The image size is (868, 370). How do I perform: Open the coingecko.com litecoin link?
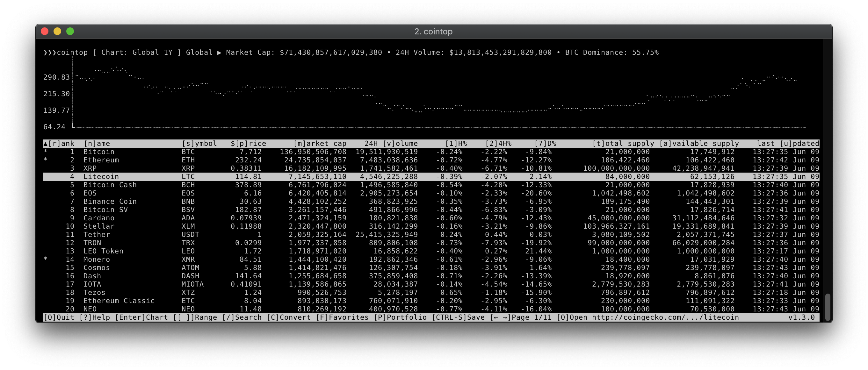(665, 317)
